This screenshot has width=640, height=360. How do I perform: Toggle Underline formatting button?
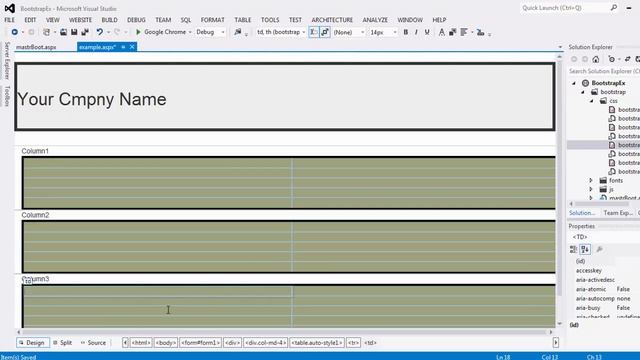point(427,32)
